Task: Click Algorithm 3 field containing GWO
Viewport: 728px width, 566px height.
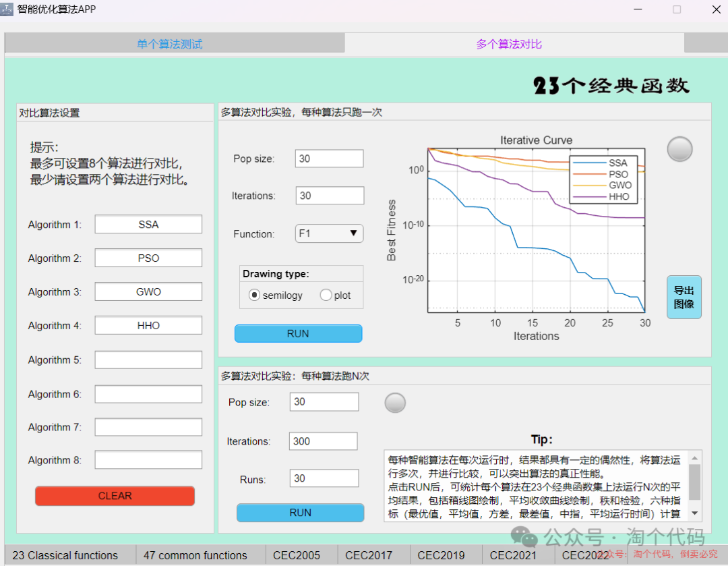Action: (148, 292)
